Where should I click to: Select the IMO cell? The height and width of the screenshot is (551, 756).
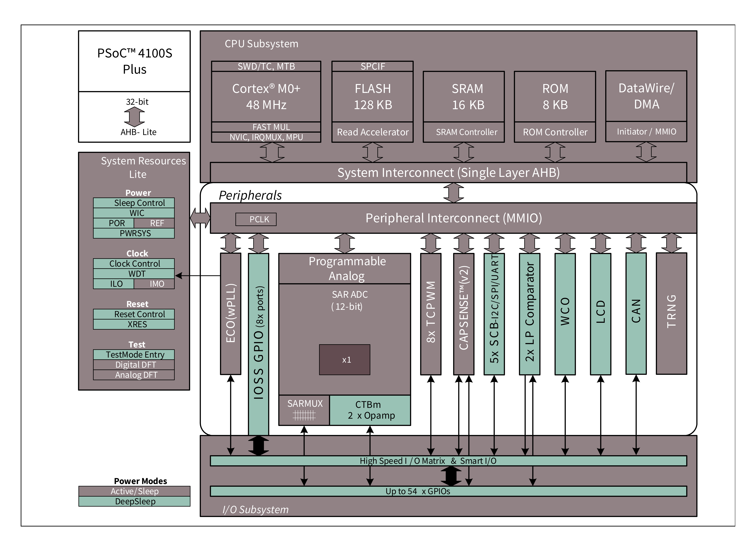[x=154, y=284]
